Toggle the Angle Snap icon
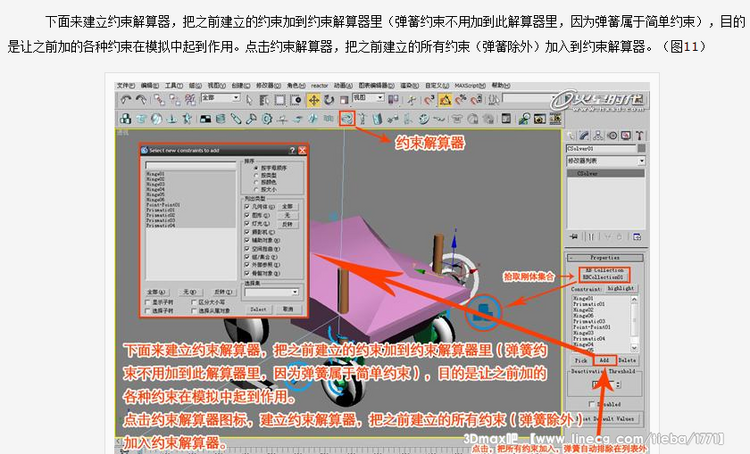The image size is (750, 454). [445, 100]
